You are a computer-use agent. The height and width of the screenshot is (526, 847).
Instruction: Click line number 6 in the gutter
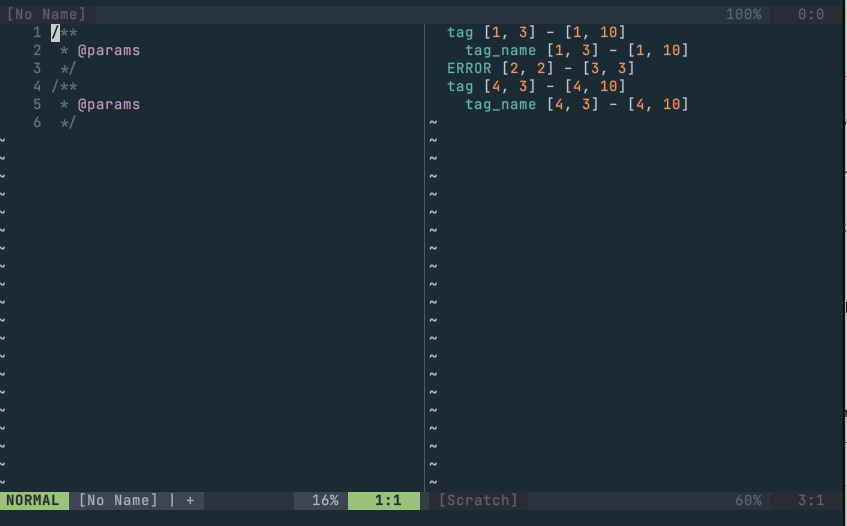(37, 123)
